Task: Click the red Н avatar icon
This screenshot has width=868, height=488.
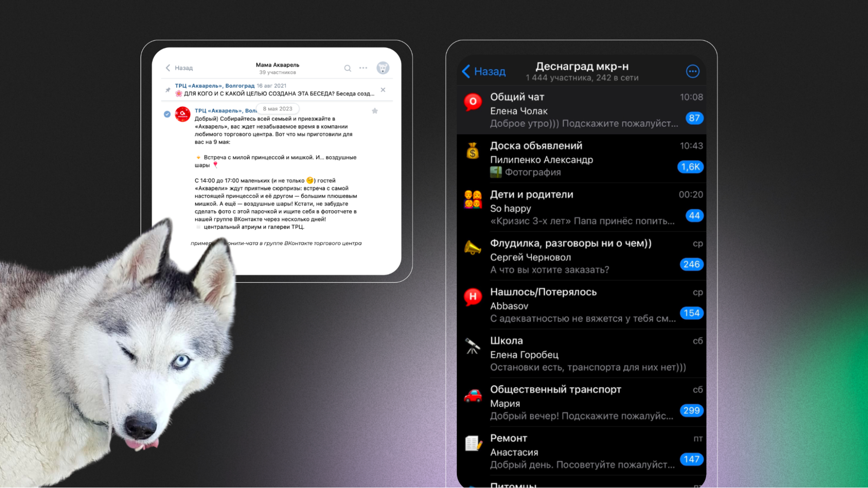Action: pos(473,297)
